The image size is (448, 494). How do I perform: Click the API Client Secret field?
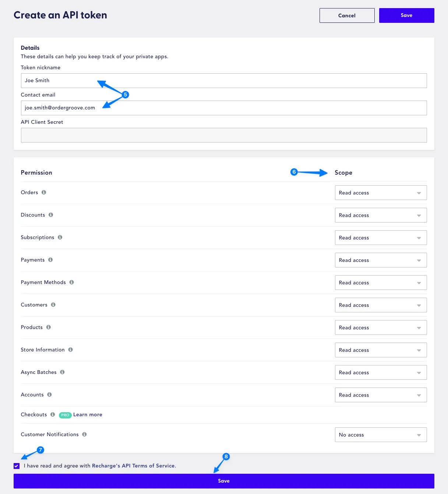pyautogui.click(x=224, y=135)
